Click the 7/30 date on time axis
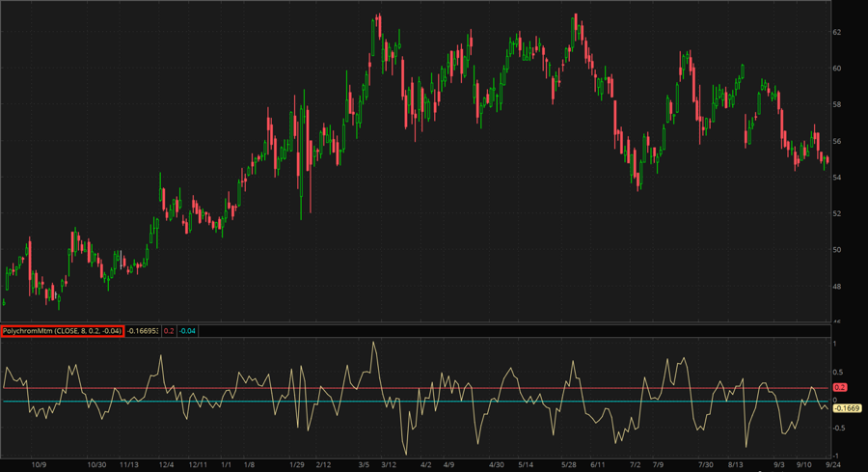Viewport: 868px width, 472px height. coord(705,464)
